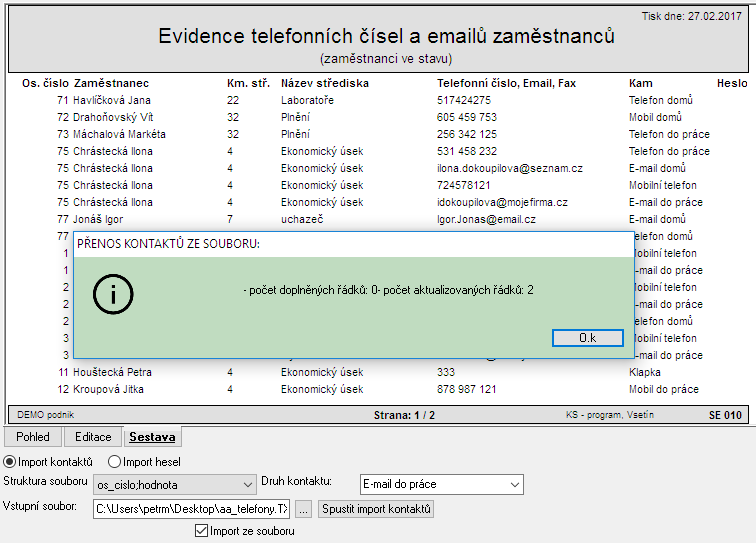Confirm the dialog with the O.k button

pyautogui.click(x=588, y=338)
